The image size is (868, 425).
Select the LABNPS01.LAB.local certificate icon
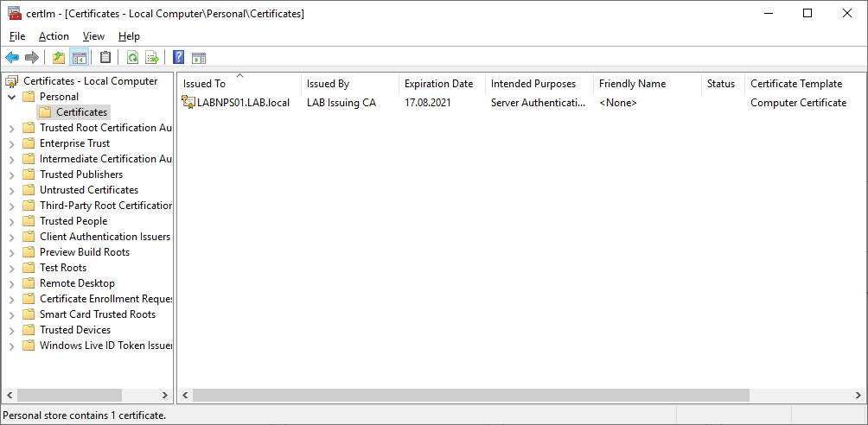point(188,102)
